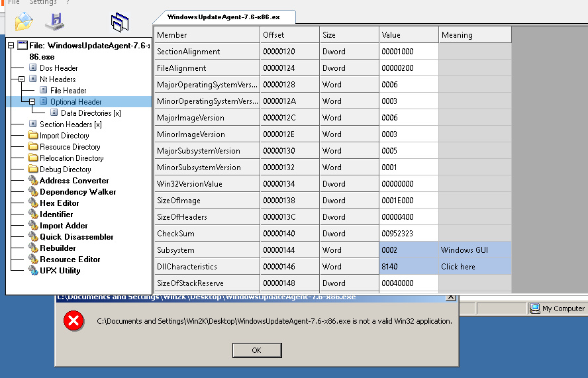The height and width of the screenshot is (378, 588).
Task: Click the Import Directory folder icon
Action: [33, 135]
